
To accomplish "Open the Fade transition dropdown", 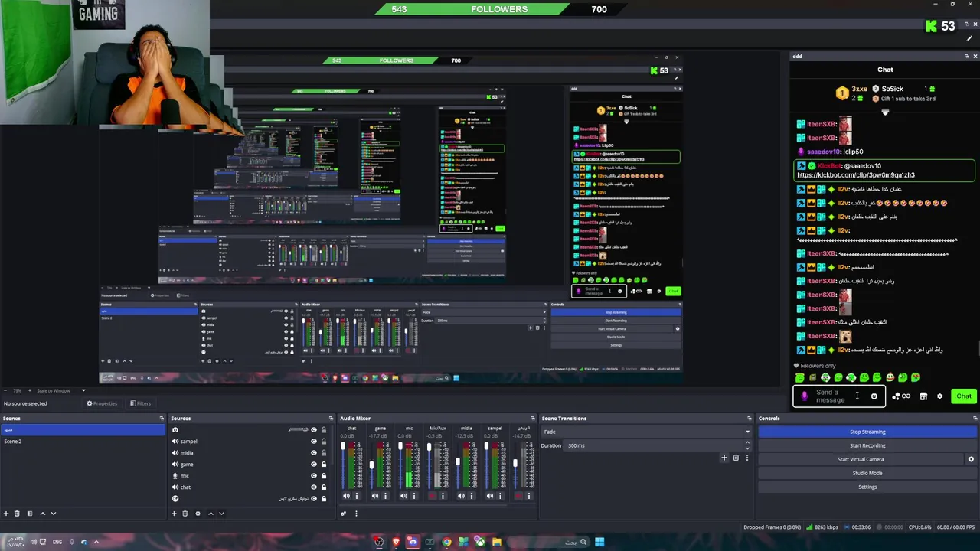I will [646, 432].
